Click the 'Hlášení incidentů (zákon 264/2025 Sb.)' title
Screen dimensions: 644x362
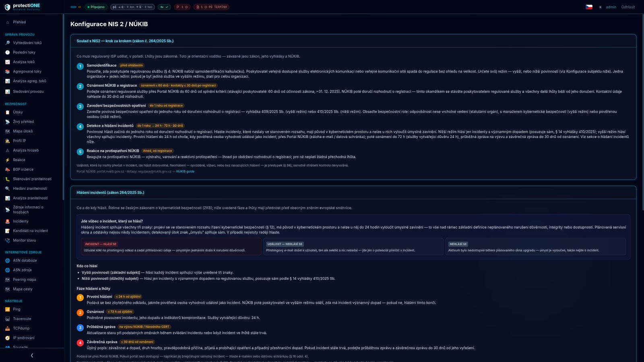click(110, 193)
